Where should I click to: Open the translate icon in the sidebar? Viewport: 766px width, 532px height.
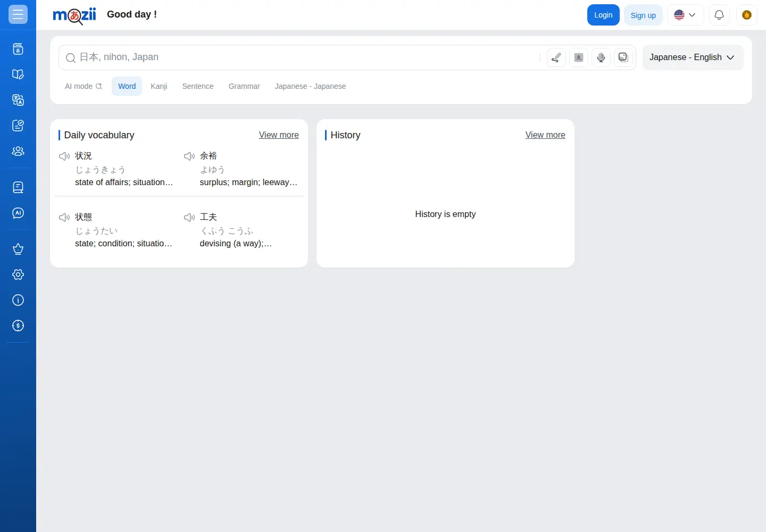[18, 100]
